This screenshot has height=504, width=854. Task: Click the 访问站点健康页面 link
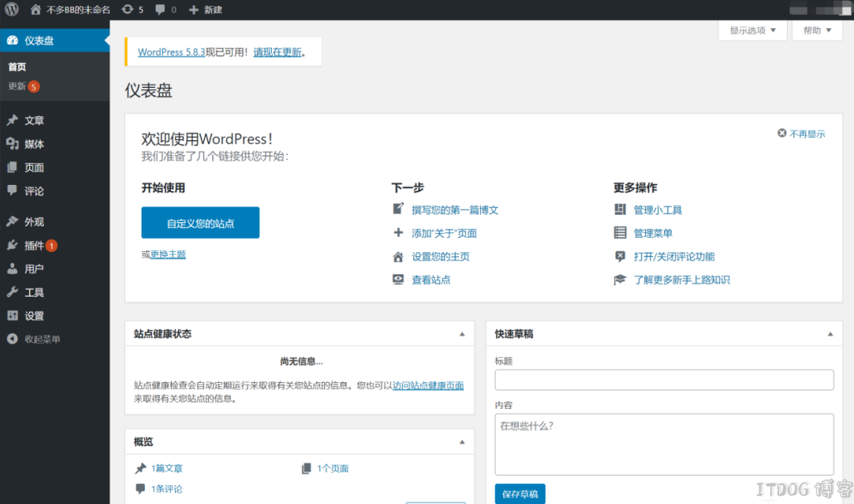coord(428,385)
